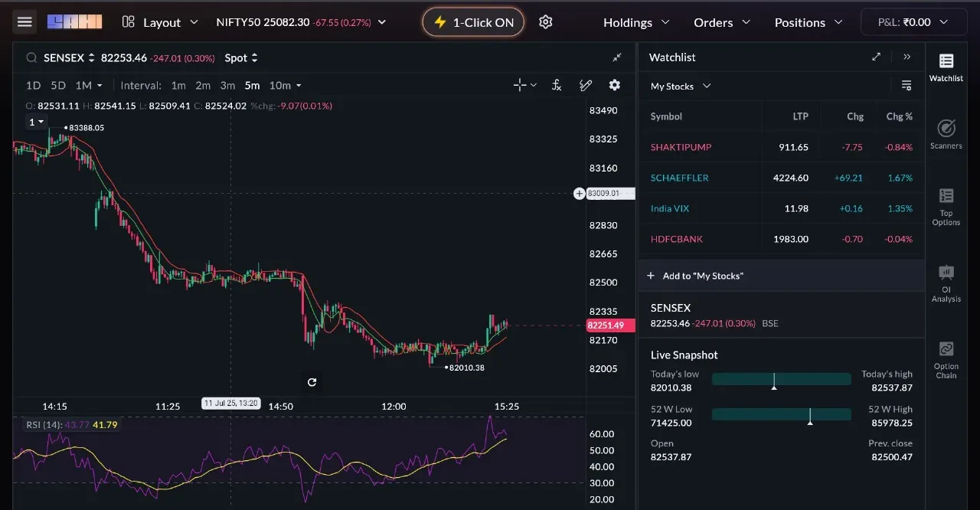Open the Layout dropdown
Screen dimensions: 980x510
click(160, 22)
